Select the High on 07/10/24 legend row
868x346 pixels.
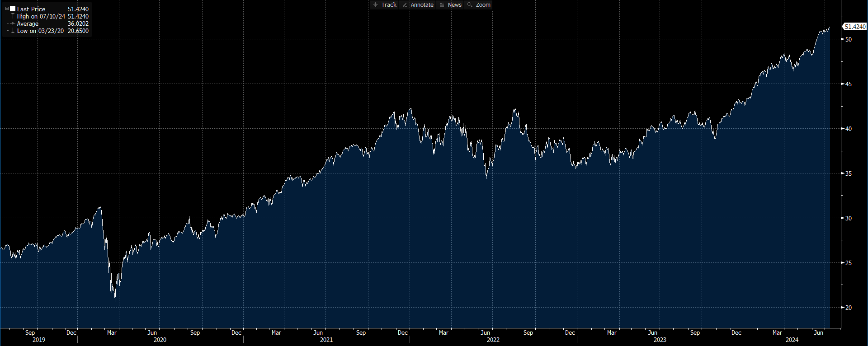point(50,16)
